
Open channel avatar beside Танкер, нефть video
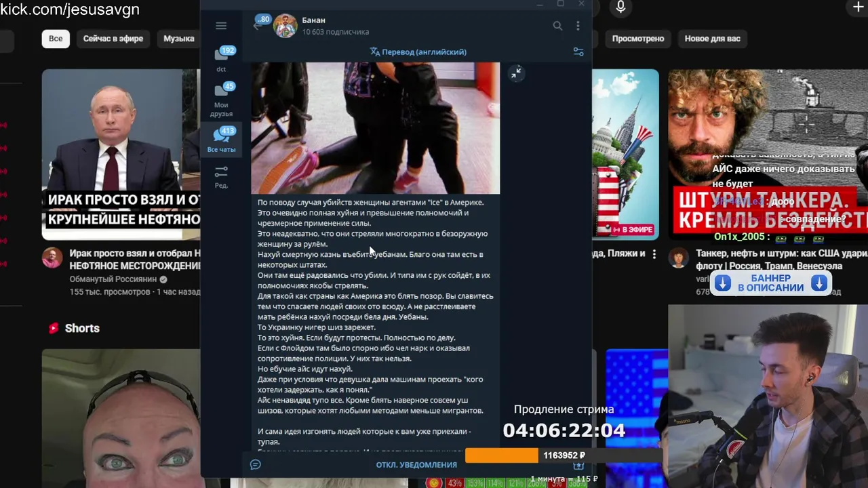(x=679, y=258)
